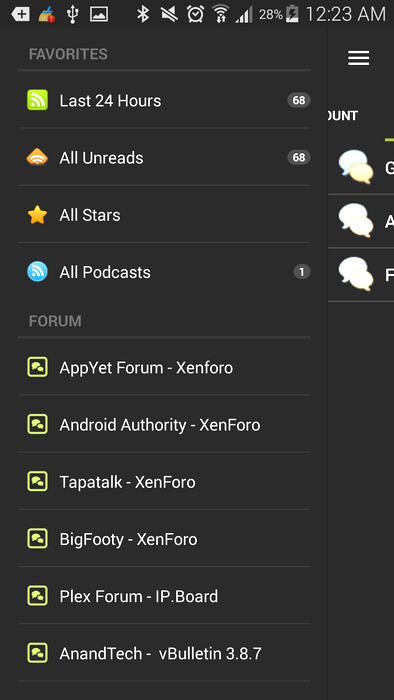Tap the 1 badge on All Podcasts
394x700 pixels.
tap(302, 272)
